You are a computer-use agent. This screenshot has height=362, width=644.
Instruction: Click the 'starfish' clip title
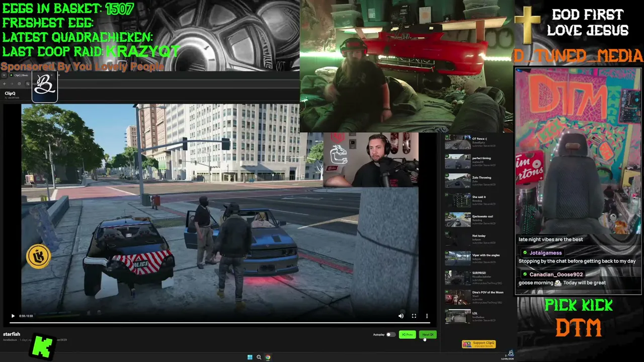[12, 334]
